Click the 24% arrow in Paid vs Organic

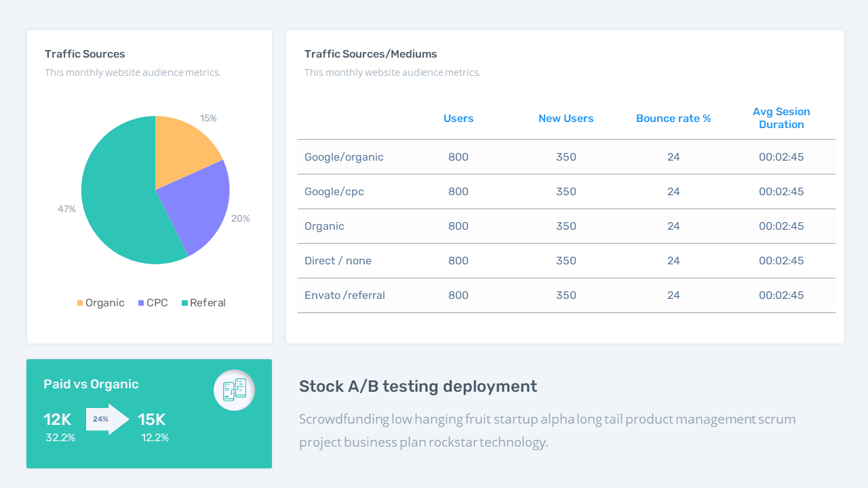pyautogui.click(x=107, y=419)
